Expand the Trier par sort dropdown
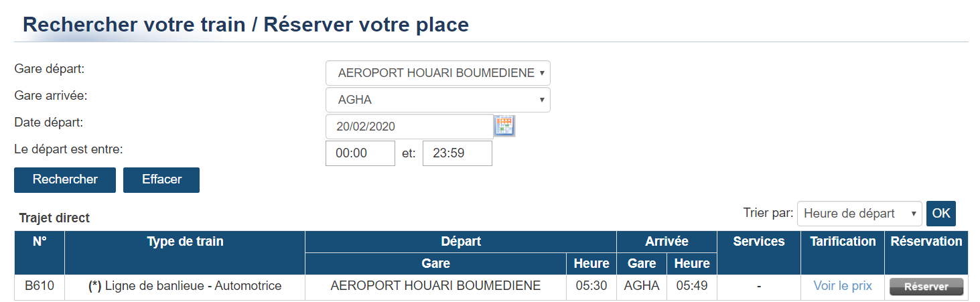The height and width of the screenshot is (302, 980). click(859, 214)
